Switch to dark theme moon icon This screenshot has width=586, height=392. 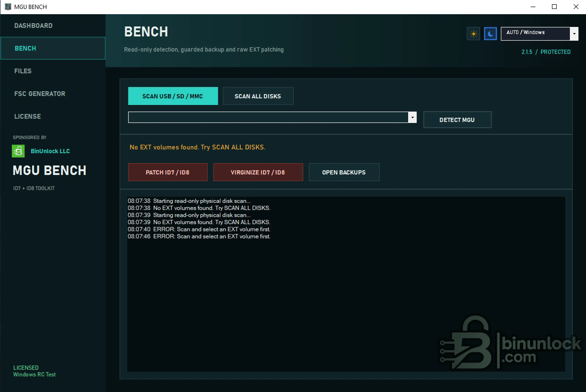coord(490,34)
